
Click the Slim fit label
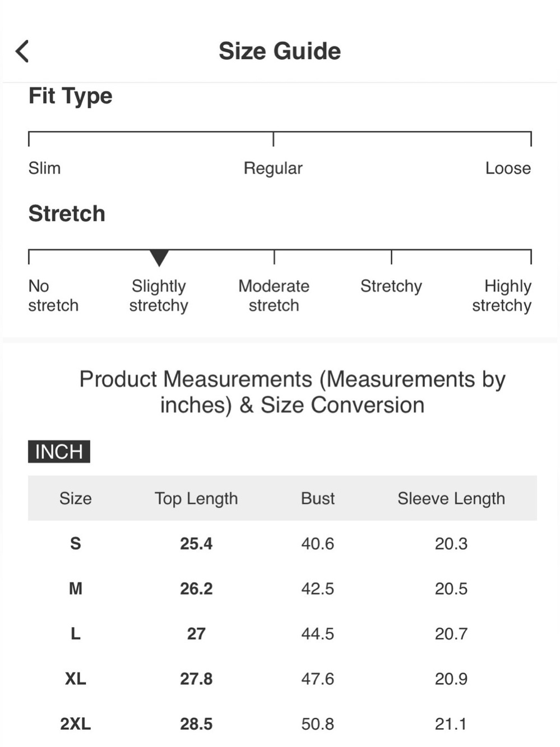click(x=44, y=168)
